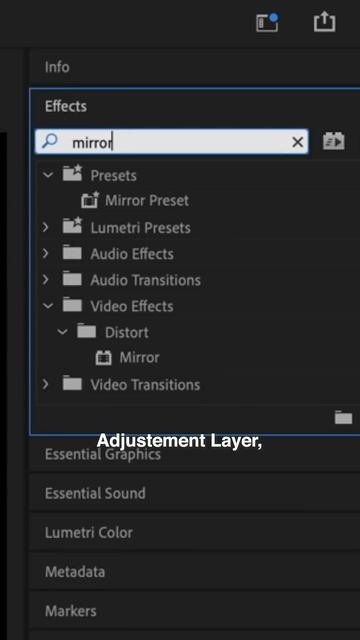Expand the Audio Effects folder
Image resolution: width=360 pixels, height=640 pixels.
pos(46,253)
